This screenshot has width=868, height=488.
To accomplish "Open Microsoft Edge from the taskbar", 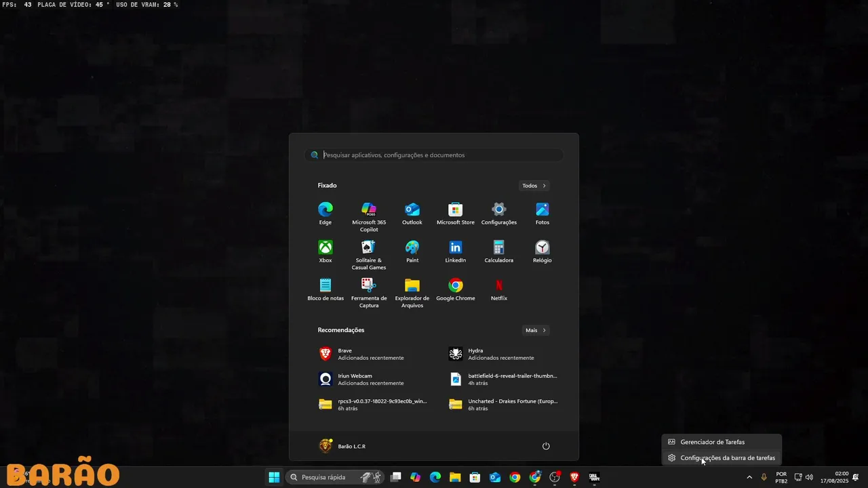I will pyautogui.click(x=435, y=477).
